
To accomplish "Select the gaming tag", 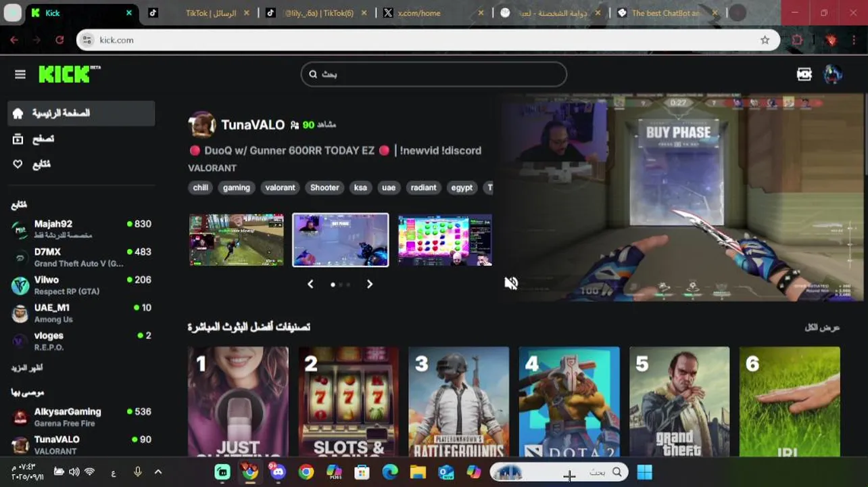I will tap(237, 187).
